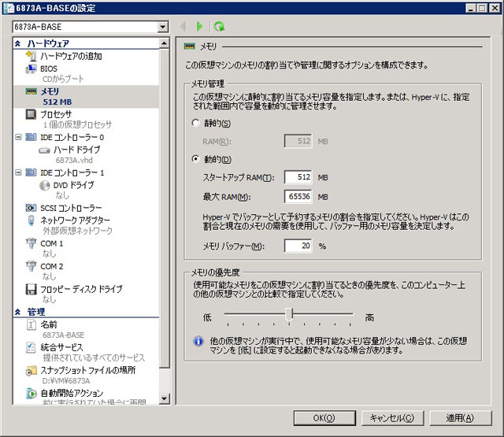The height and width of the screenshot is (437, 504).
Task: Click the プロセッサ icon
Action: (x=31, y=114)
